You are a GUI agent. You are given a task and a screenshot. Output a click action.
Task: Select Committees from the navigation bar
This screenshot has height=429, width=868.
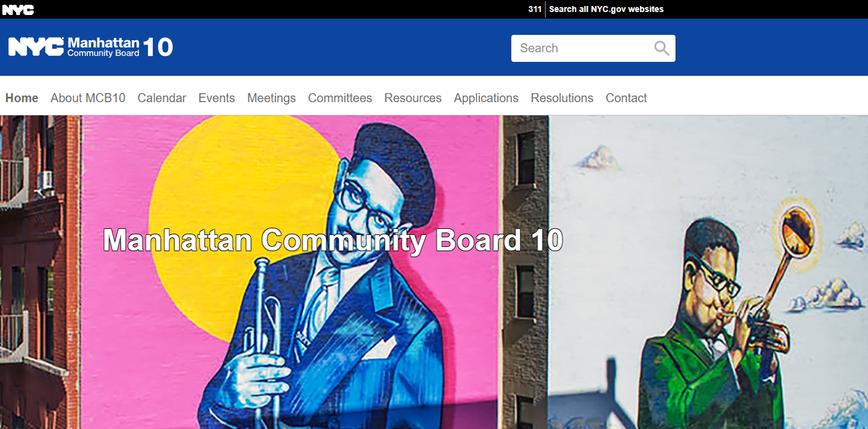click(340, 97)
